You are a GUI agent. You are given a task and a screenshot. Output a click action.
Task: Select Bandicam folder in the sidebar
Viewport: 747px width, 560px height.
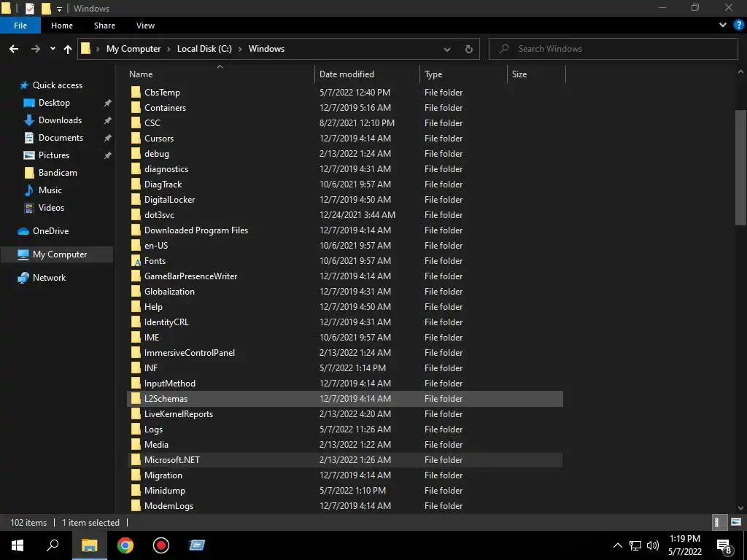(58, 172)
